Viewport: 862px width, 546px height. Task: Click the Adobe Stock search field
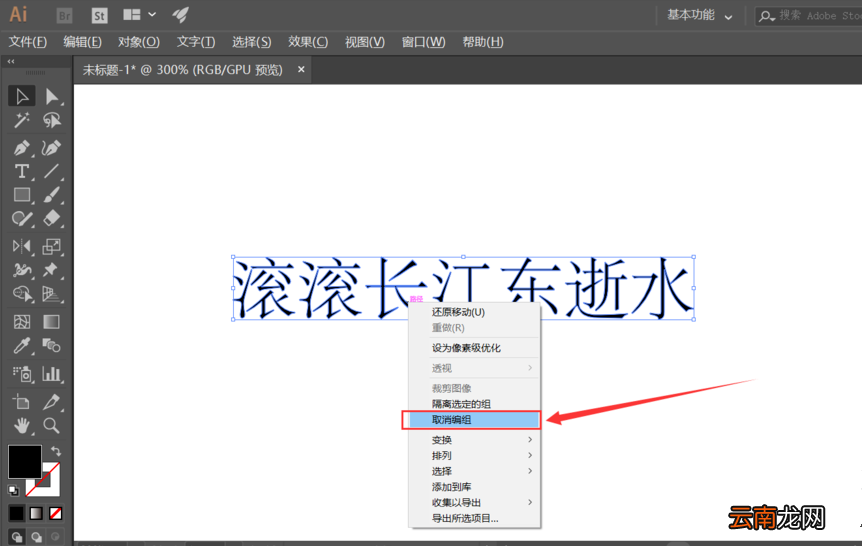(x=809, y=15)
